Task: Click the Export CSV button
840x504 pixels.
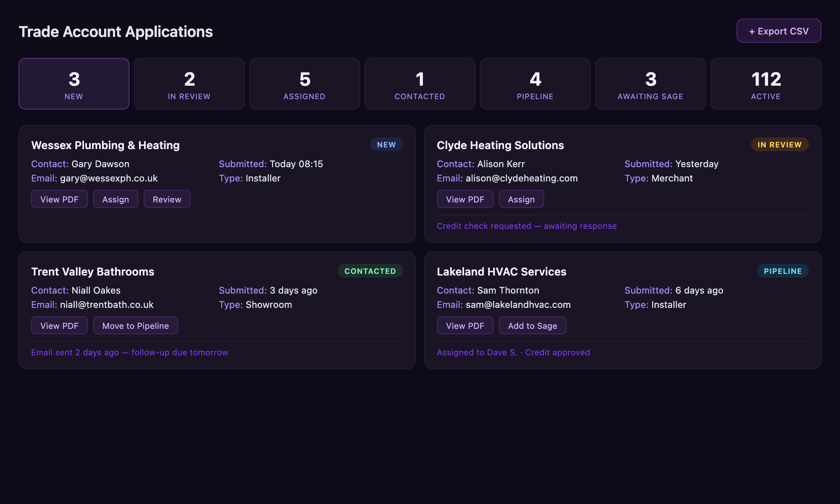Action: pos(779,31)
